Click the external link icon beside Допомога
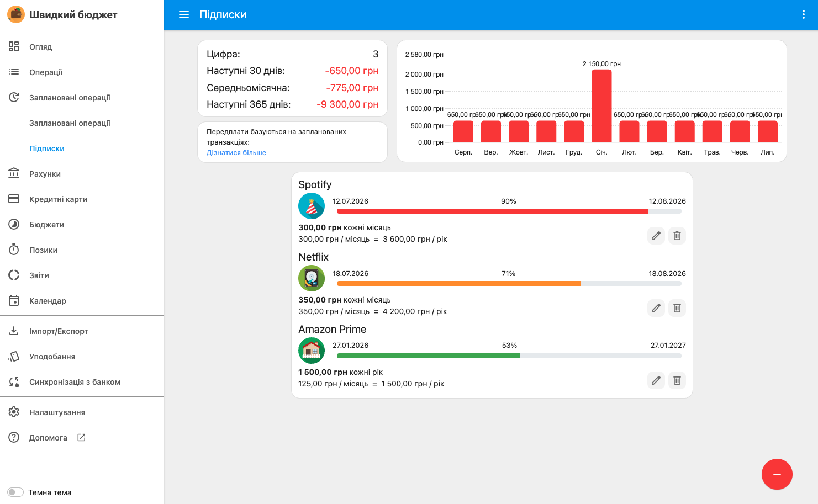Screen dimensions: 818x504 (x=81, y=437)
